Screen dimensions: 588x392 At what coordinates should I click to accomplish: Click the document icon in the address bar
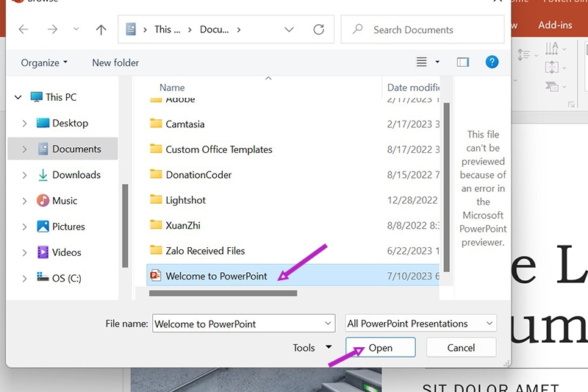(x=131, y=29)
